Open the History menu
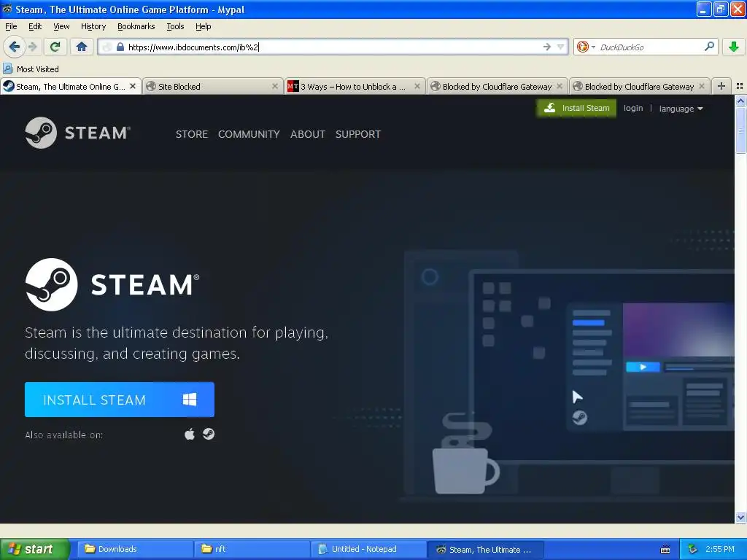Screen dimensions: 747x560 [x=93, y=26]
